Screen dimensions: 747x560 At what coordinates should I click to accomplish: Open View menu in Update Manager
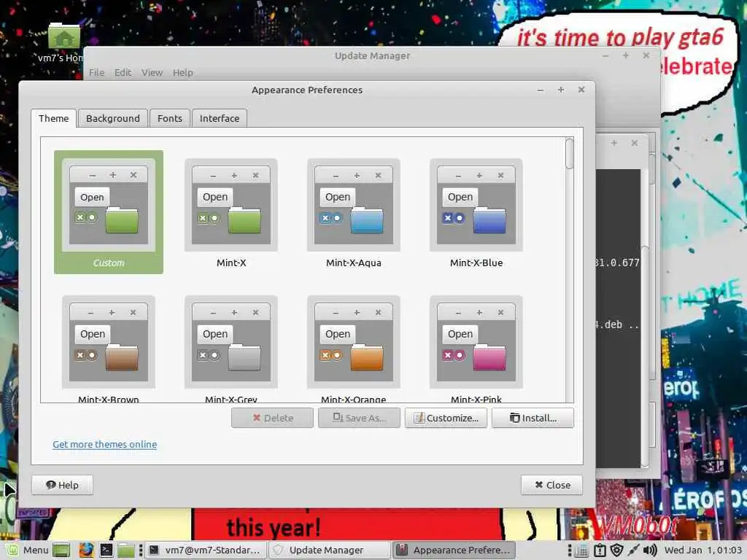coord(152,72)
